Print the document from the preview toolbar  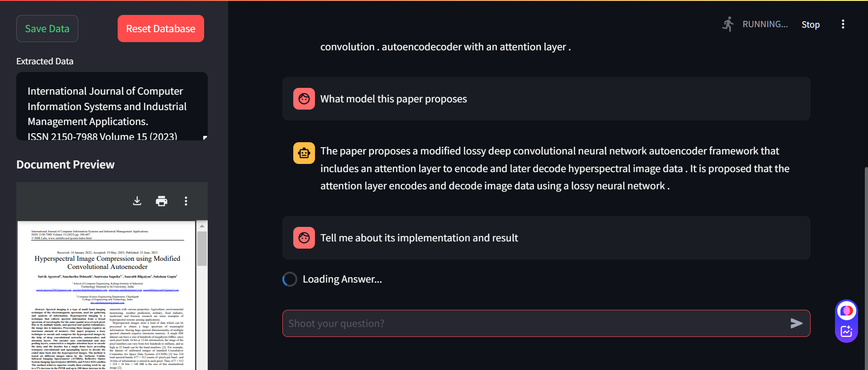[162, 201]
